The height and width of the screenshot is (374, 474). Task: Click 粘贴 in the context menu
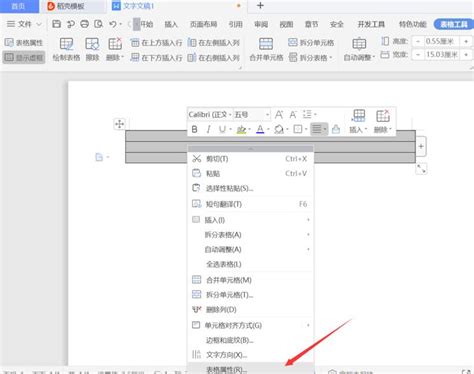251,173
